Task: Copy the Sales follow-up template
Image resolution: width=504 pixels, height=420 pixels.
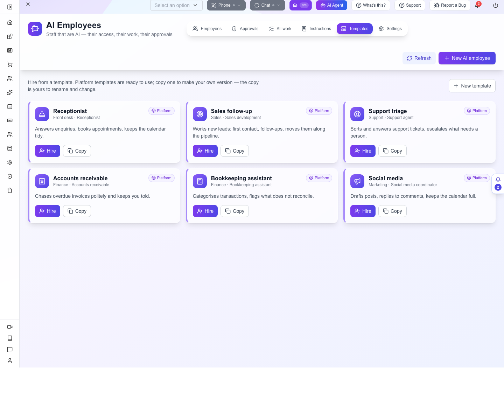Action: pos(234,151)
